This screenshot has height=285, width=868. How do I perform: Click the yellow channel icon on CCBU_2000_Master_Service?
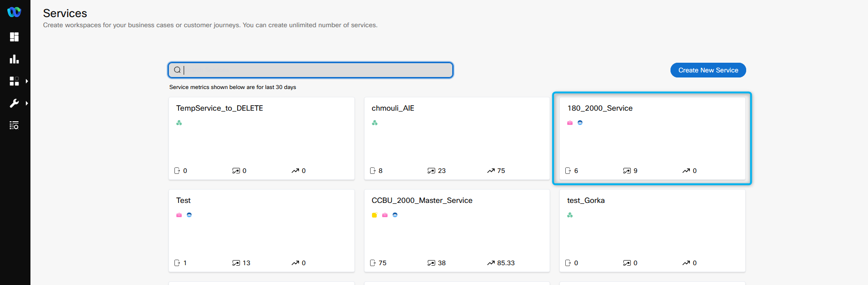[x=374, y=215]
